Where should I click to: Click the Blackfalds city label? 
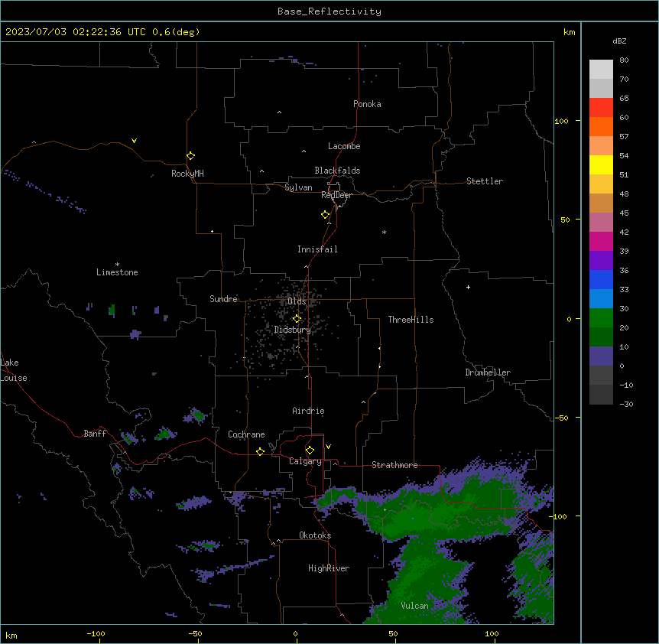337,171
